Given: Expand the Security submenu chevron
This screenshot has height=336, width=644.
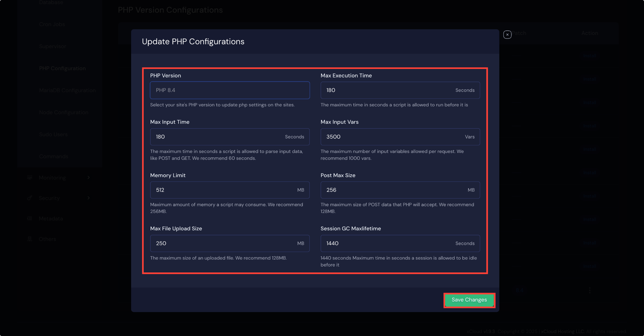Looking at the screenshot, I should [89, 198].
